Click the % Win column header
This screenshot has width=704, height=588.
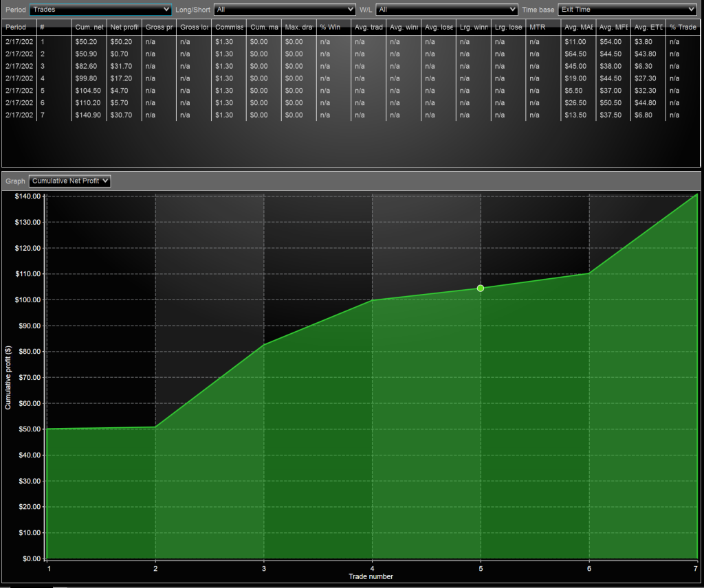333,27
